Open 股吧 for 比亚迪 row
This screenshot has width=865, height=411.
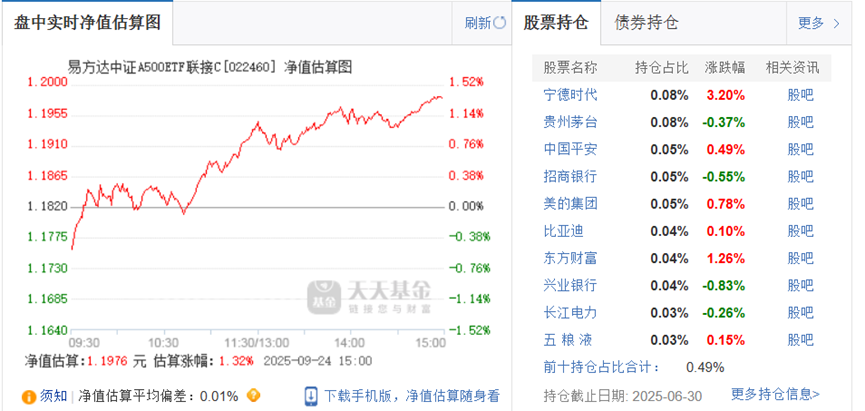coord(800,231)
